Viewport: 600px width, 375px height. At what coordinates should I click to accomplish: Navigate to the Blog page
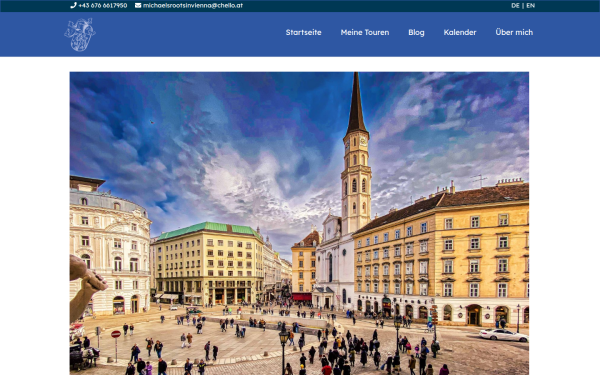tap(416, 33)
